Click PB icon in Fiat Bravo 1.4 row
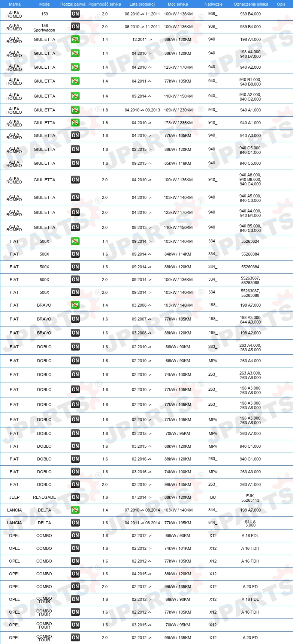This screenshot has height=644, width=293. [75, 305]
